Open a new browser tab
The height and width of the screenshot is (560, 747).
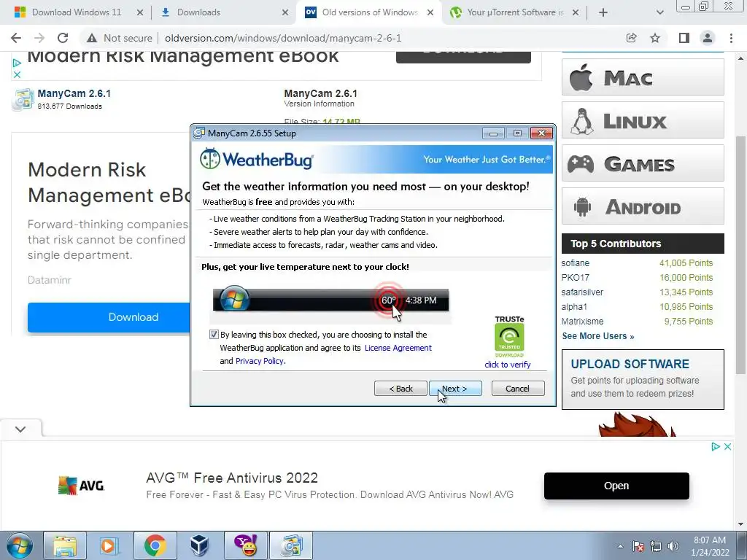pyautogui.click(x=603, y=12)
